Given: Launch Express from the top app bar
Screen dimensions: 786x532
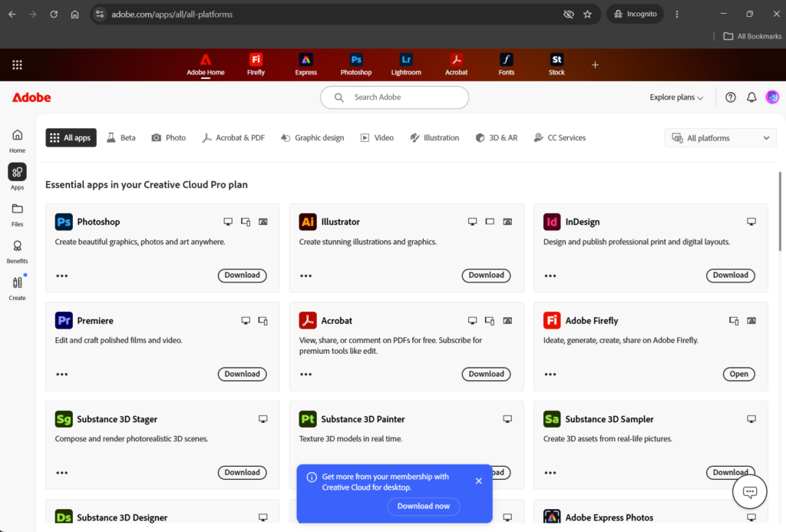Looking at the screenshot, I should (x=305, y=64).
